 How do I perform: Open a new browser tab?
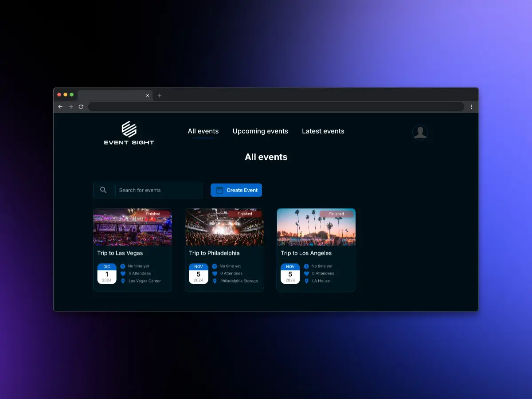160,95
